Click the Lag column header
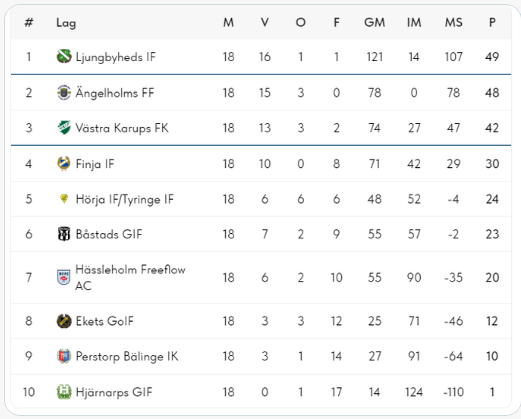Viewport: 521px width, 419px height. click(x=66, y=23)
